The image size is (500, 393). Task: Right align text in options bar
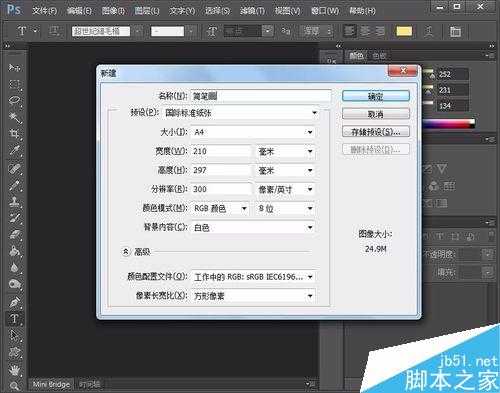click(380, 32)
